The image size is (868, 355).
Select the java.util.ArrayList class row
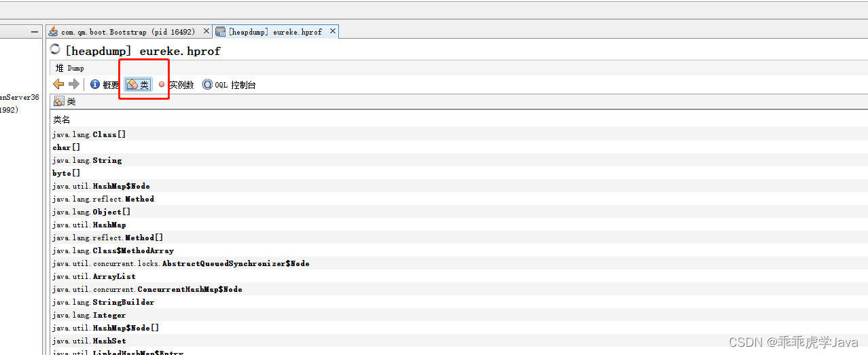point(94,277)
